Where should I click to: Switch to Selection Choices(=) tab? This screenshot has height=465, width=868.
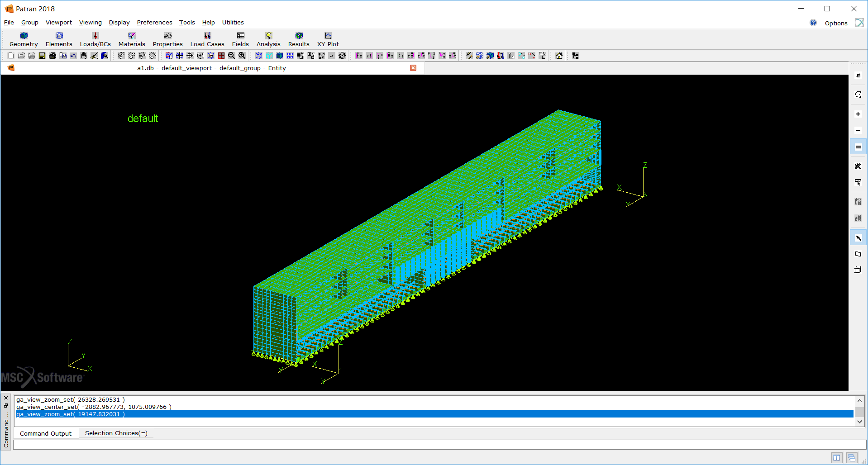point(116,433)
